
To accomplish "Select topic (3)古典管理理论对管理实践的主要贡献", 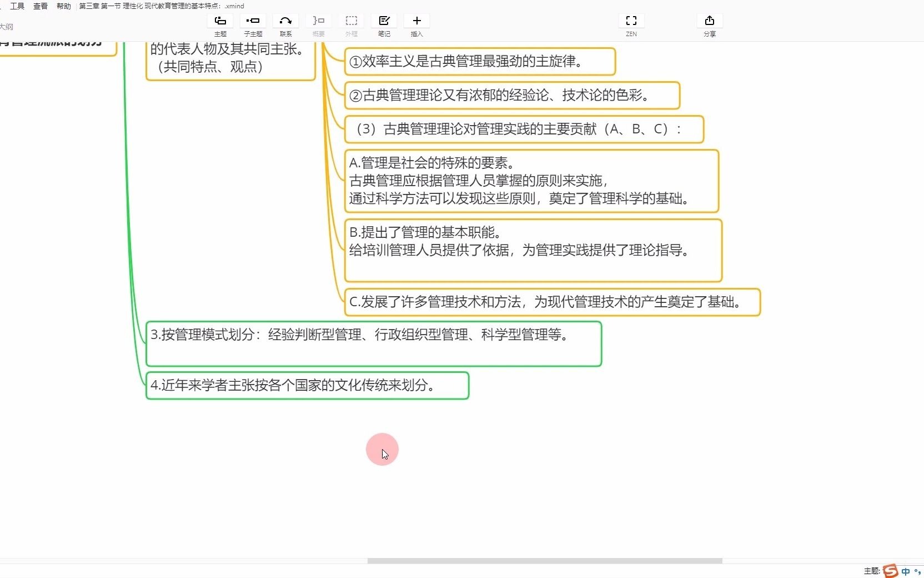I will pyautogui.click(x=524, y=129).
